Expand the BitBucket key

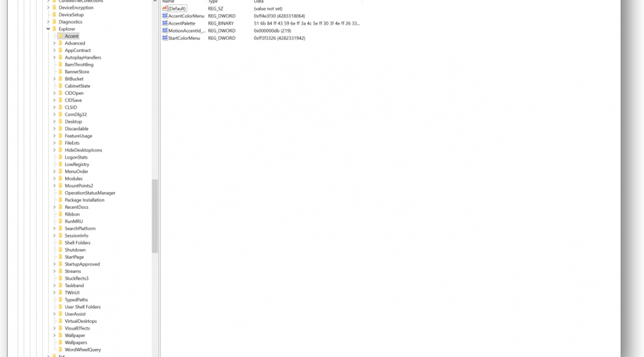(x=55, y=79)
